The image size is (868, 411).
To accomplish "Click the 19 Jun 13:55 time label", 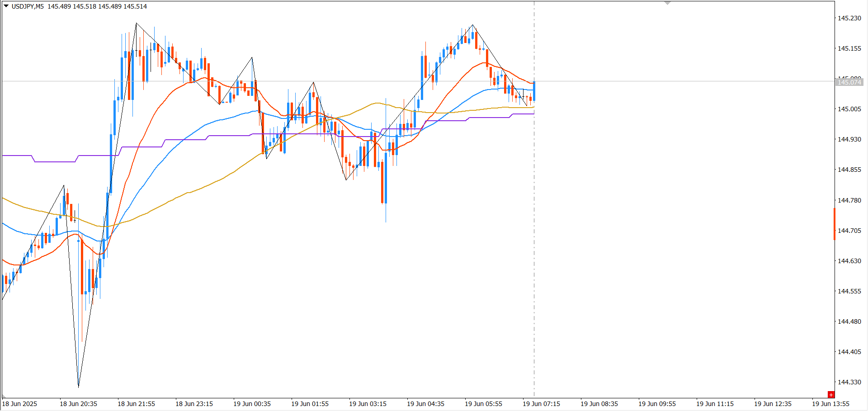I will coord(830,404).
